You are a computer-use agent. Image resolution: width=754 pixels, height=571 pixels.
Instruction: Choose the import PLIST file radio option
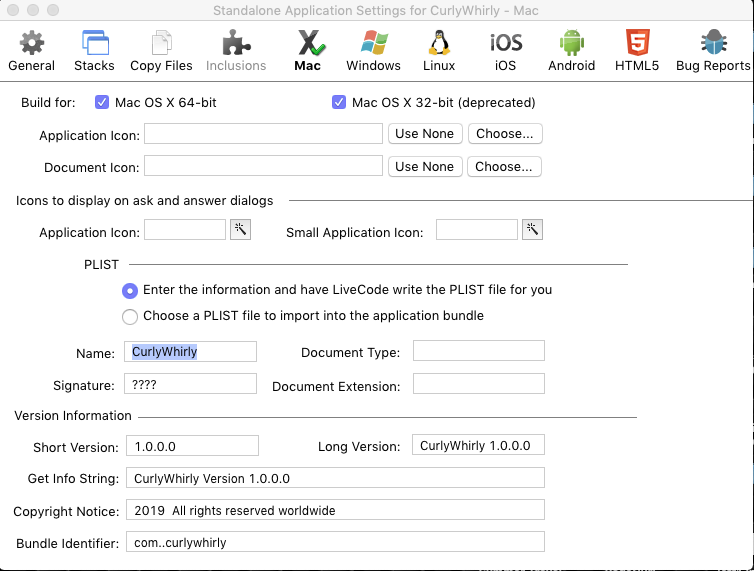pyautogui.click(x=130, y=316)
